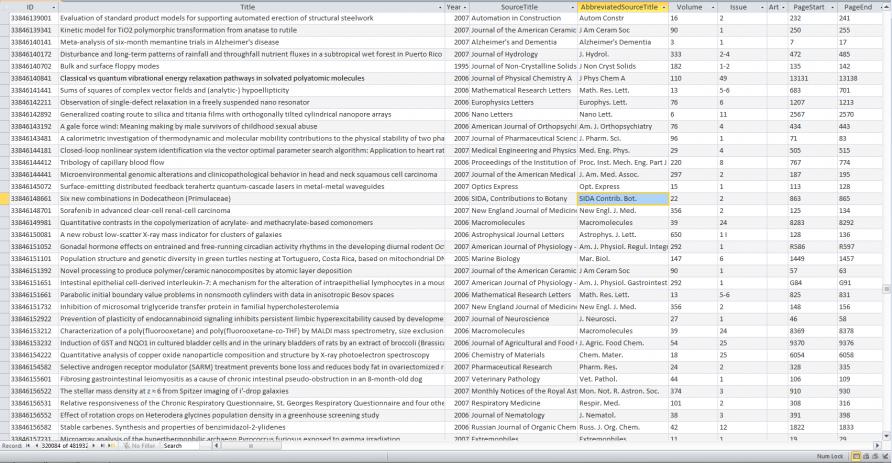This screenshot has width=892, height=463.
Task: Click 'Six new combinations in Dodecatheon' title
Action: tap(145, 199)
